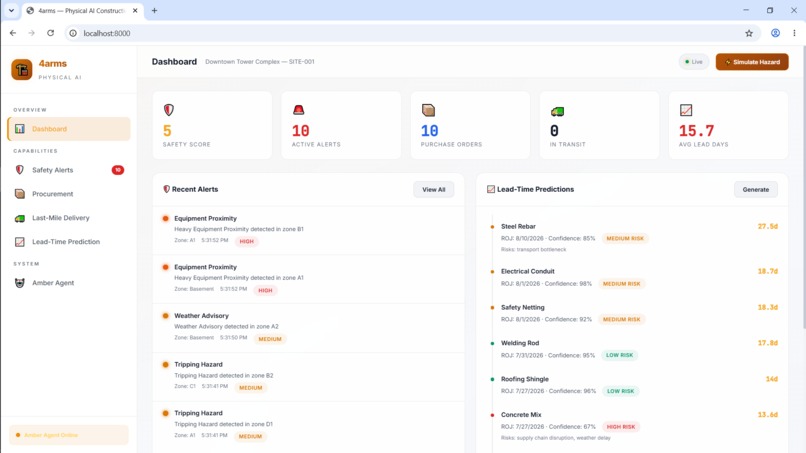The width and height of the screenshot is (806, 453).
Task: Click the MEDIUM tag on Weather Advisory
Action: point(270,339)
